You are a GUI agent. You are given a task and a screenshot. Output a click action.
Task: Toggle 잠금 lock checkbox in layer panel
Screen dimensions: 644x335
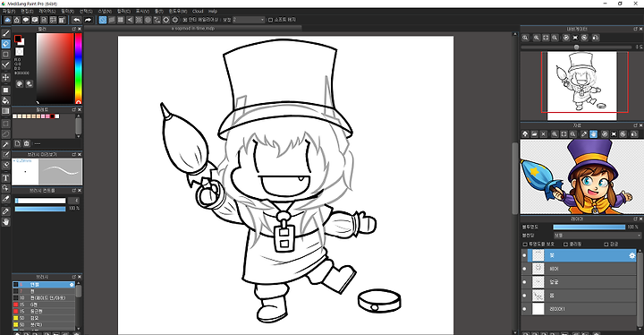[x=606, y=245]
